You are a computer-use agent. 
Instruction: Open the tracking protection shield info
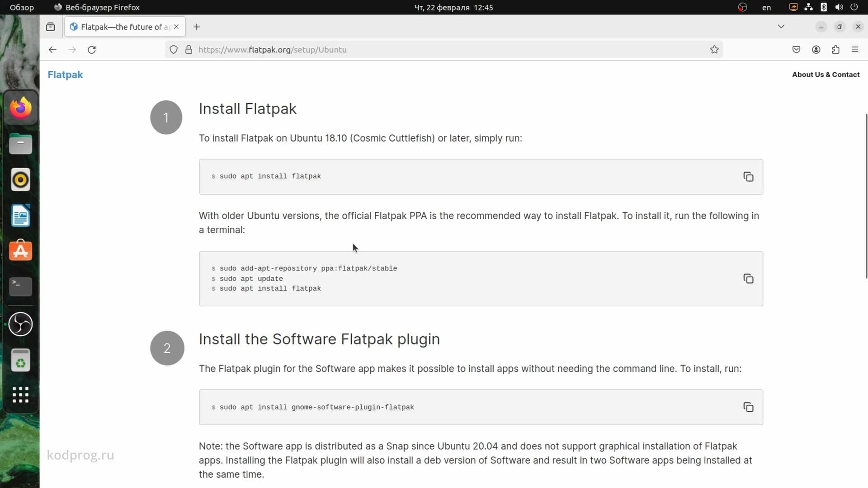coord(174,50)
